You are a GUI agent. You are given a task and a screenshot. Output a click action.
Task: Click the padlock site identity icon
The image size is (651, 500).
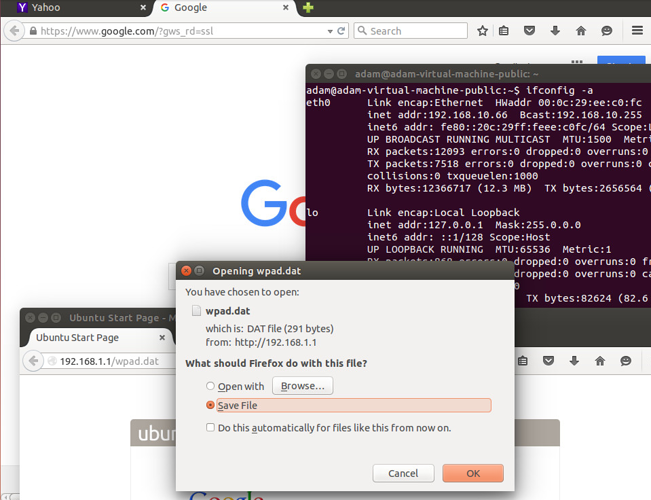pos(33,31)
